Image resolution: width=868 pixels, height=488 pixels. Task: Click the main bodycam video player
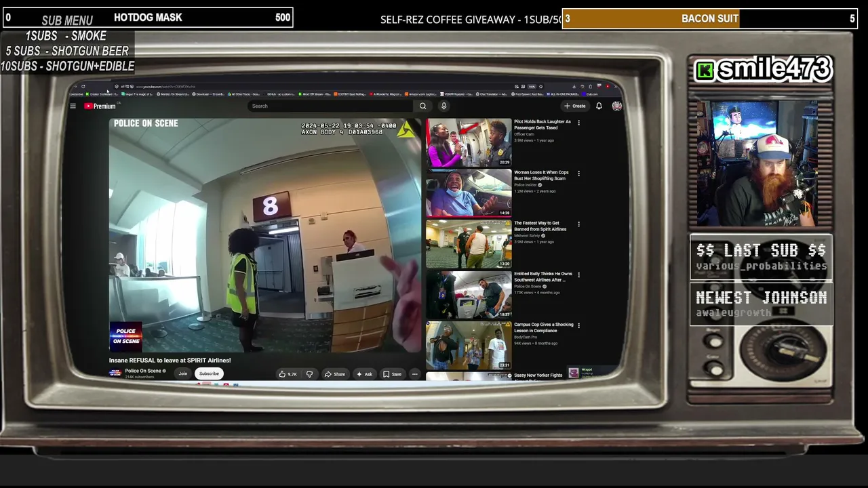click(264, 235)
